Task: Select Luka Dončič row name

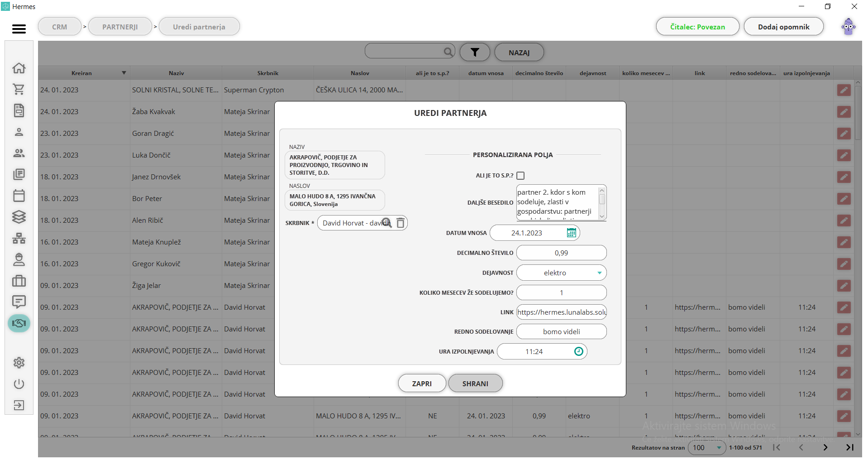Action: (x=152, y=155)
